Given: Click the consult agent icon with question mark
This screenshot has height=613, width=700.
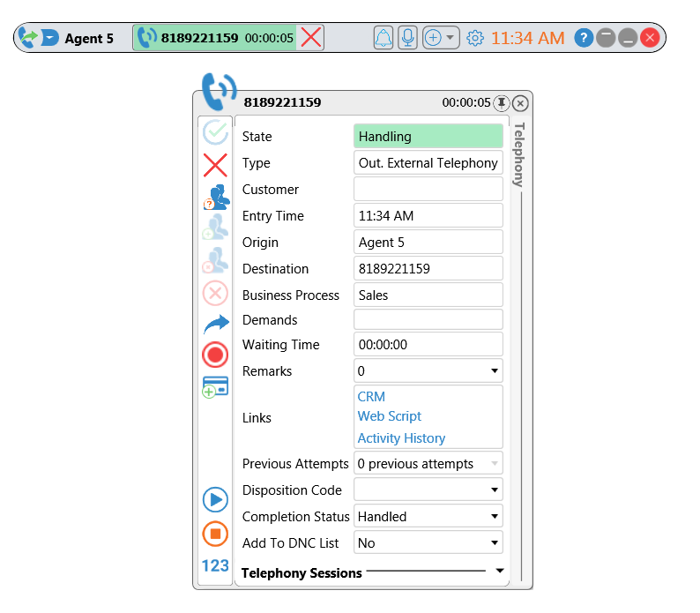Looking at the screenshot, I should pos(216,197).
